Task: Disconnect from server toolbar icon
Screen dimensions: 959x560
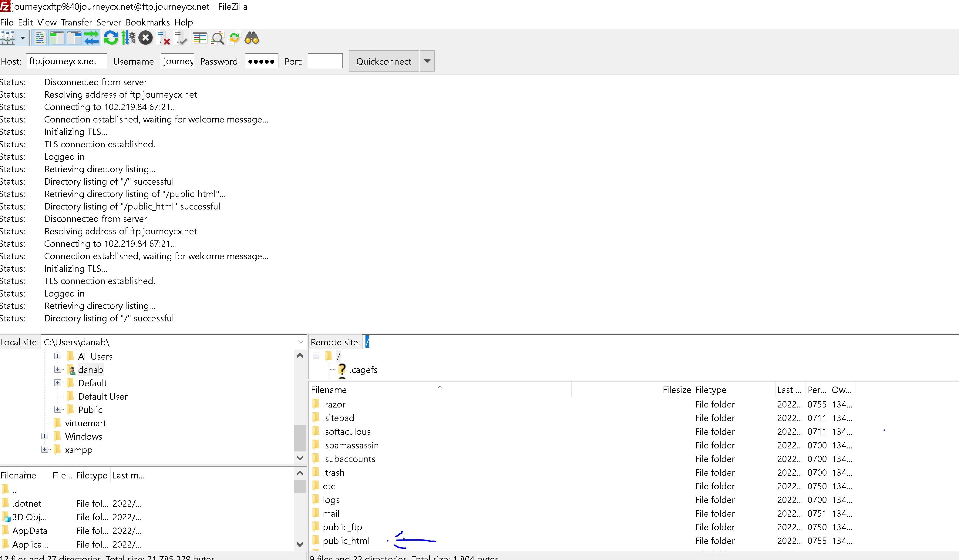Action: 163,38
